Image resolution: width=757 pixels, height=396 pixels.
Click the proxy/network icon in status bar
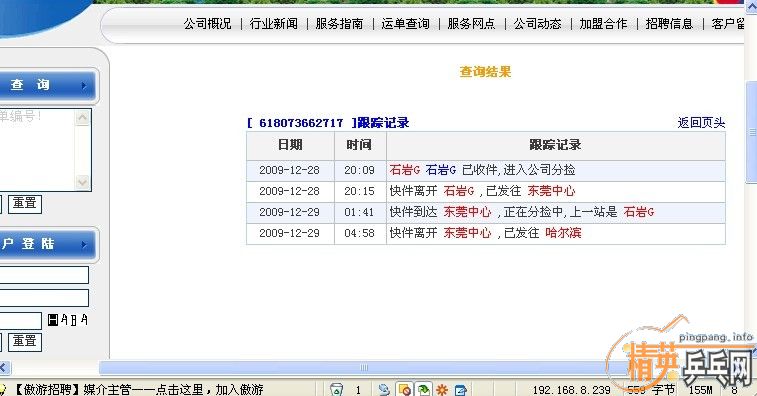pyautogui.click(x=384, y=389)
